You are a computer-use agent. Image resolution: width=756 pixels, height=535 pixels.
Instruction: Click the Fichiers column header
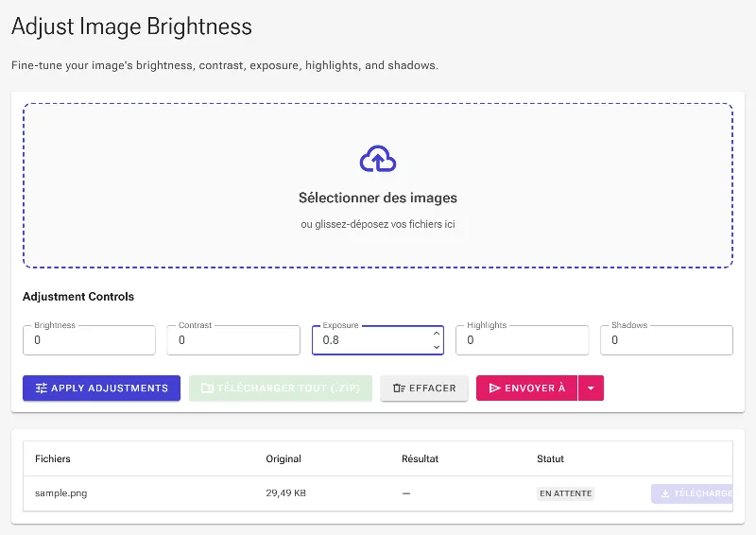pyautogui.click(x=53, y=458)
